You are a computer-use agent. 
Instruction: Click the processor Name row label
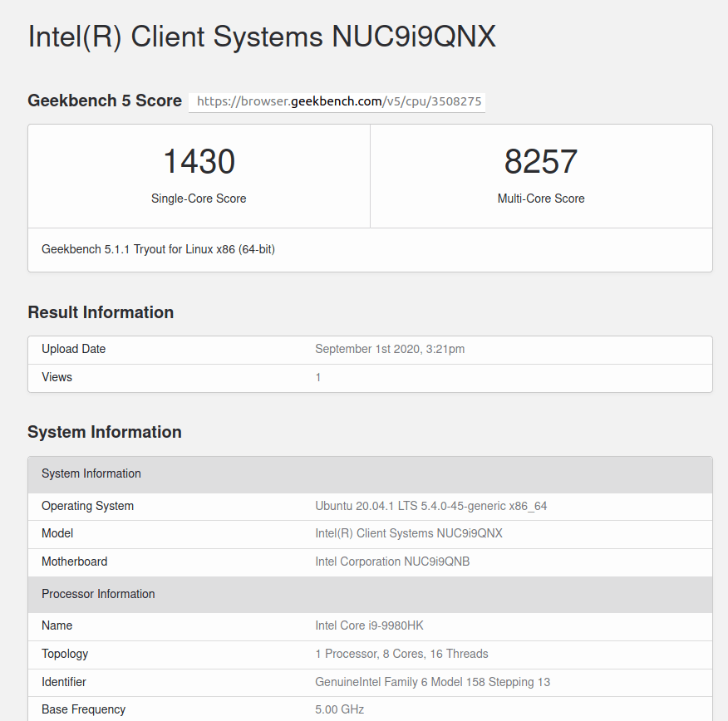click(57, 625)
